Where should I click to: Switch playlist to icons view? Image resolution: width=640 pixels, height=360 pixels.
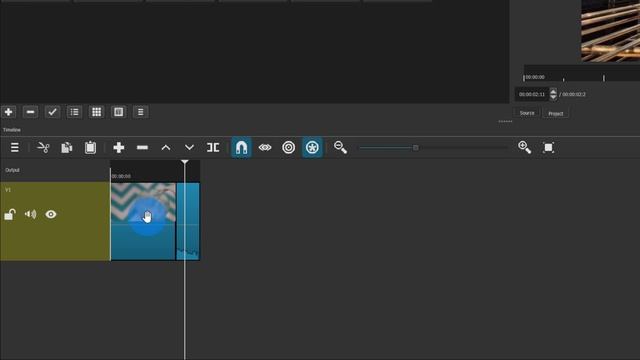[118, 112]
